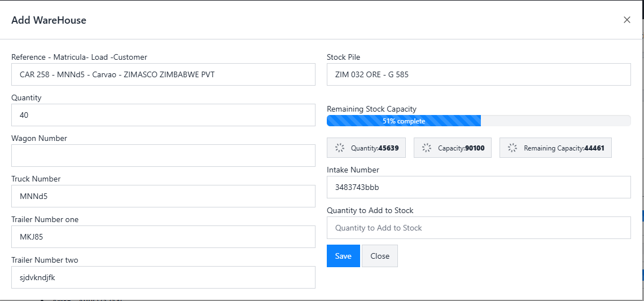Focus the Trailer Number two input
Screen dimensions: 644x301
pyautogui.click(x=163, y=277)
